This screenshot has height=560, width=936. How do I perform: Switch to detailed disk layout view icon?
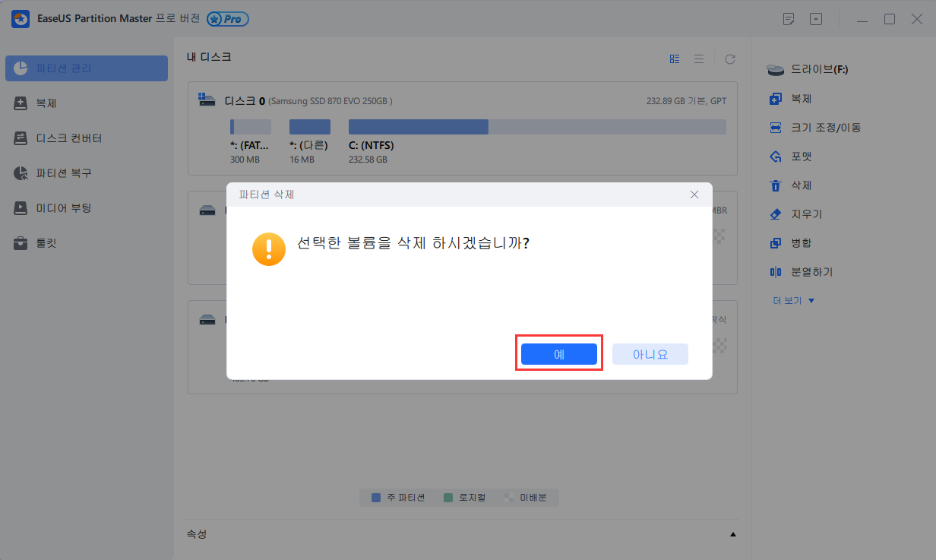click(675, 59)
